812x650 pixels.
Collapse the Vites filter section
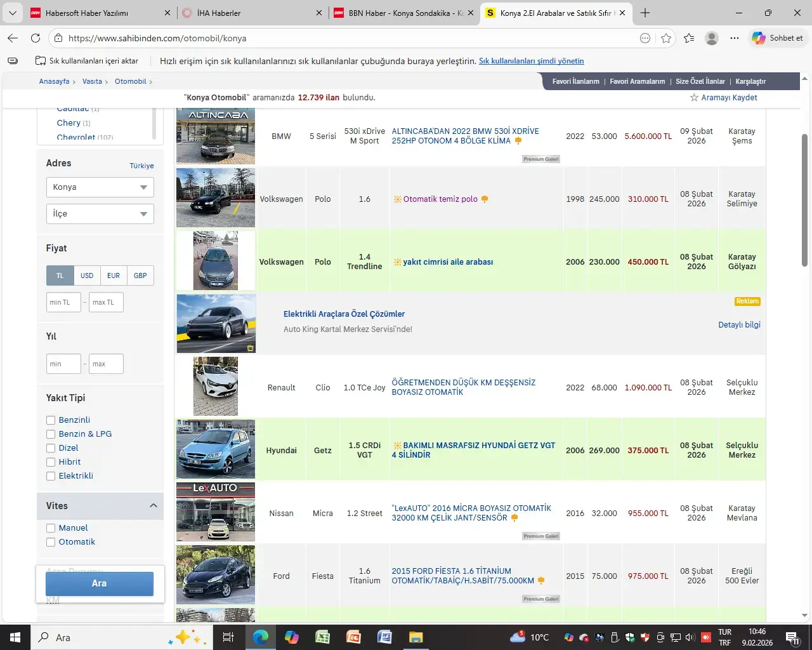coord(153,506)
